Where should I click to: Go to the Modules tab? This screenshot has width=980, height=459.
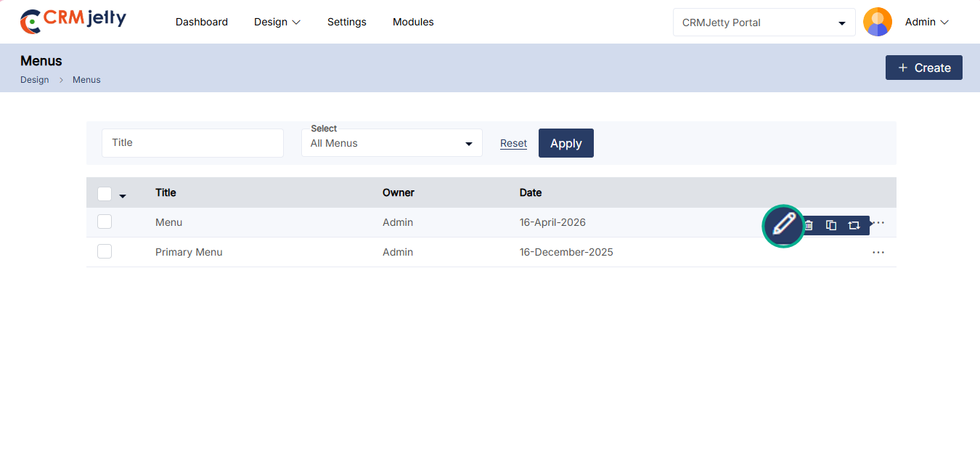click(x=413, y=22)
